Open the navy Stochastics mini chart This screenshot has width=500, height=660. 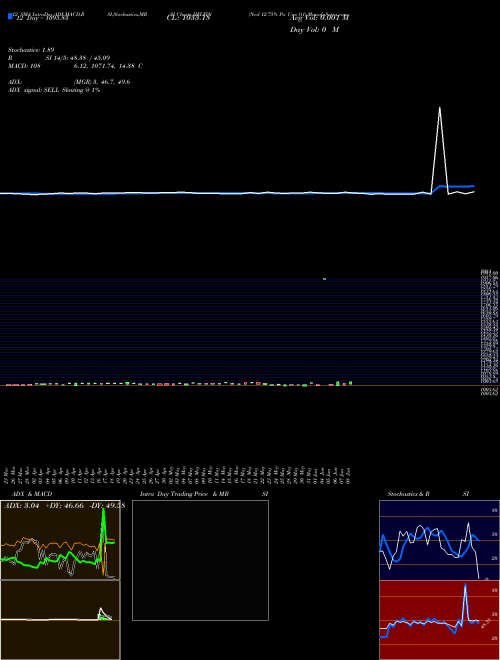point(439,540)
